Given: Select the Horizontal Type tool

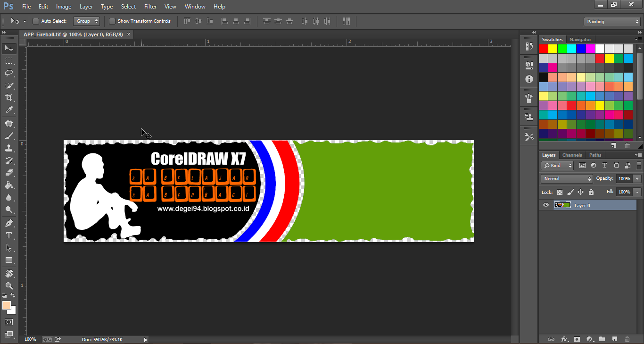Looking at the screenshot, I should 9,235.
